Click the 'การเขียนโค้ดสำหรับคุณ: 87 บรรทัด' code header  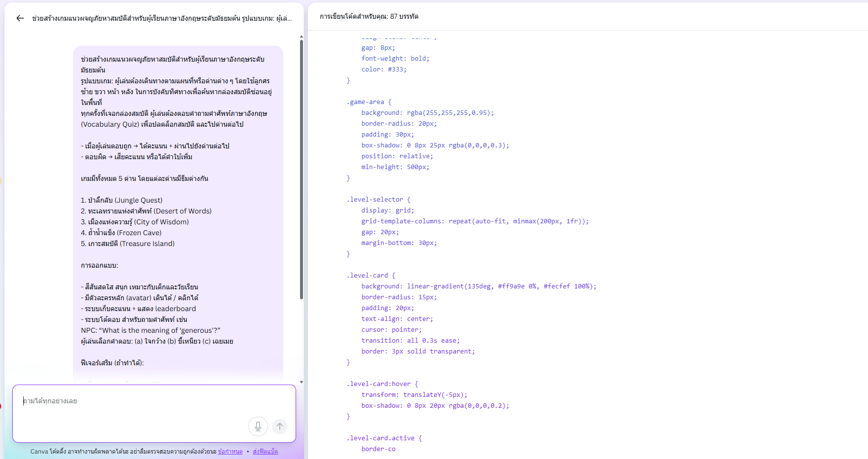(369, 16)
